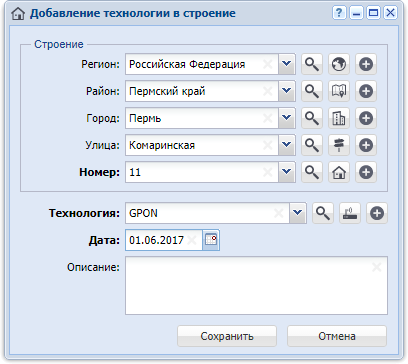Screen dimensions: 408x364
Task: Clear the Описание text area with its X
Action: [x=377, y=267]
